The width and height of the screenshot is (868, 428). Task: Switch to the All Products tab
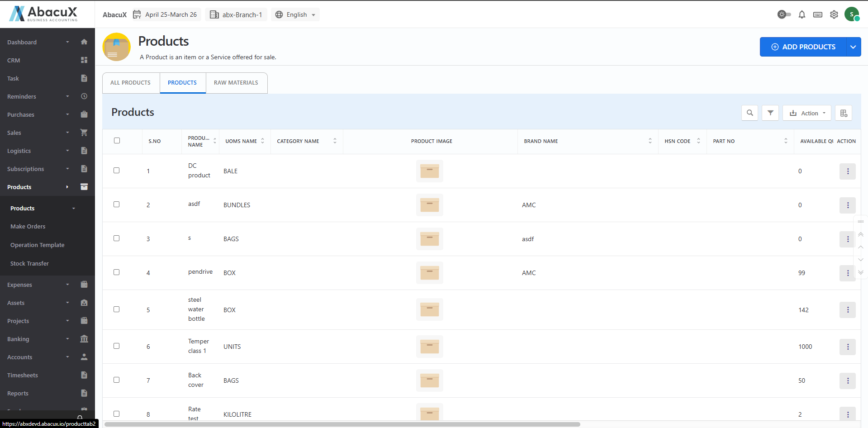(x=131, y=83)
